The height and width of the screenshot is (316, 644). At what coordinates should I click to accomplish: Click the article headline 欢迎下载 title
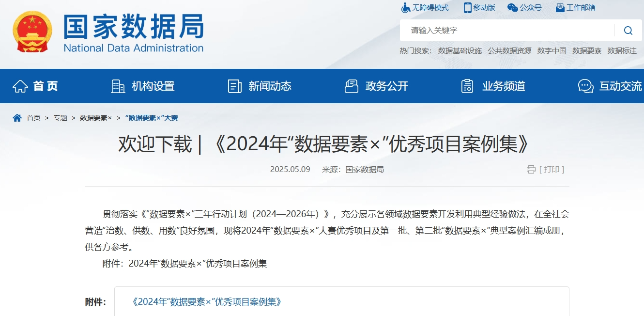324,144
